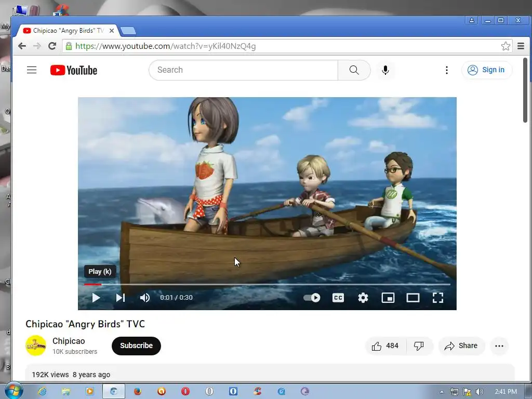This screenshot has width=532, height=399.
Task: Focus the YouTube Search input field
Action: click(244, 70)
